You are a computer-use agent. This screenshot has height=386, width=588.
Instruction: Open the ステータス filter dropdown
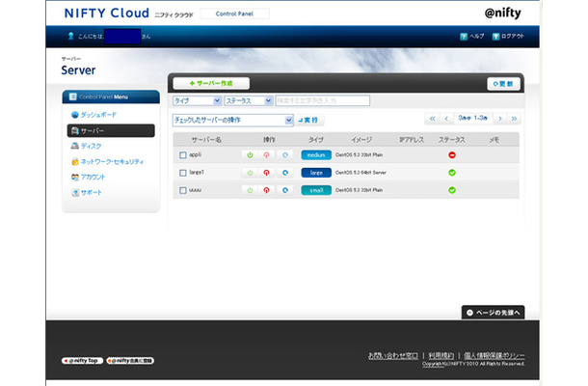click(249, 100)
